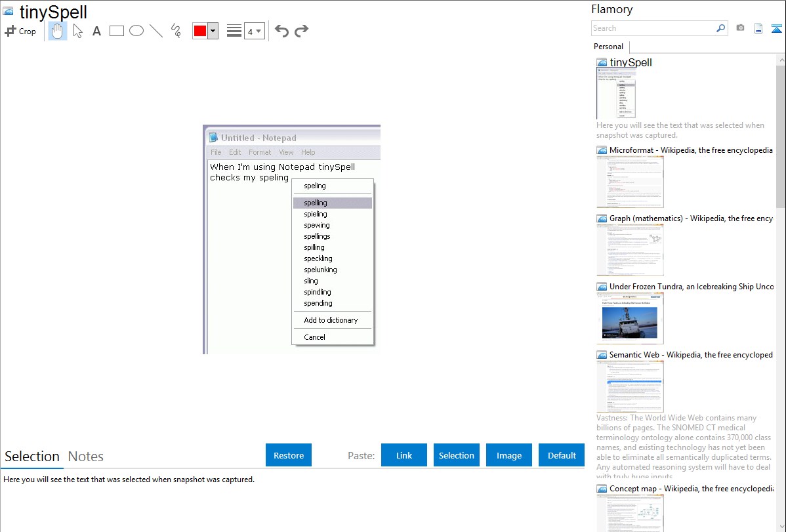Click the document page icon in Flamory panel
Viewport: 786px width, 532px height.
(758, 28)
